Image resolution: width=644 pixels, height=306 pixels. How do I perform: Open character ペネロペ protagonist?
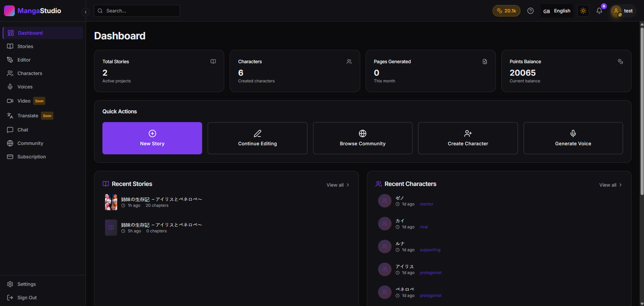pyautogui.click(x=499, y=292)
